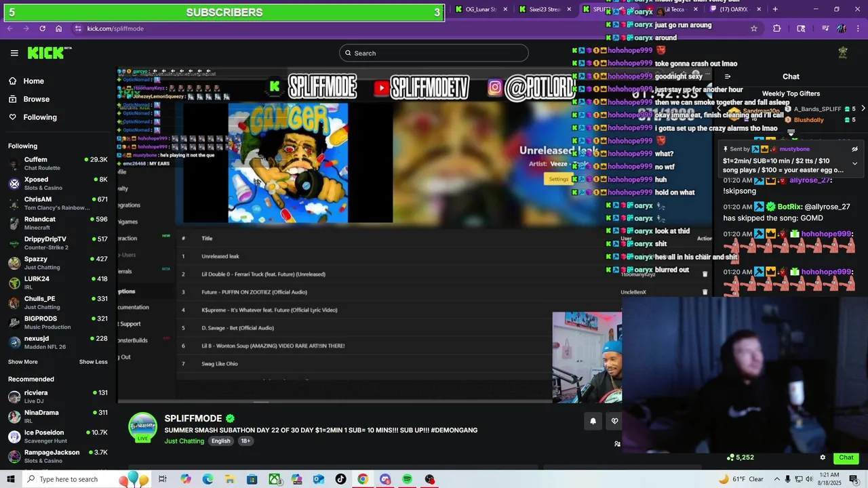Open Cuffem's Chat Roulette stream
Viewport: 868px width, 488px height.
(58, 163)
